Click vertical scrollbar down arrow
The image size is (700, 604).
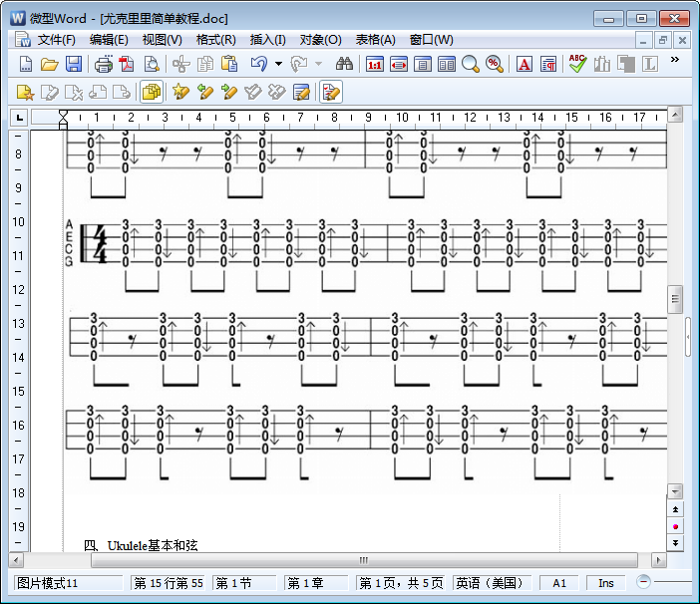click(x=675, y=491)
